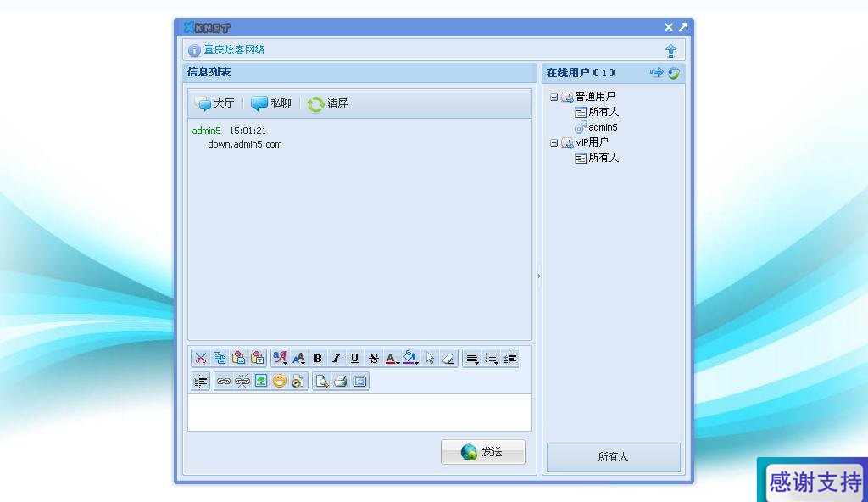Screen dimensions: 868x502
Task: Click the preview magnifier icon
Action: (321, 381)
